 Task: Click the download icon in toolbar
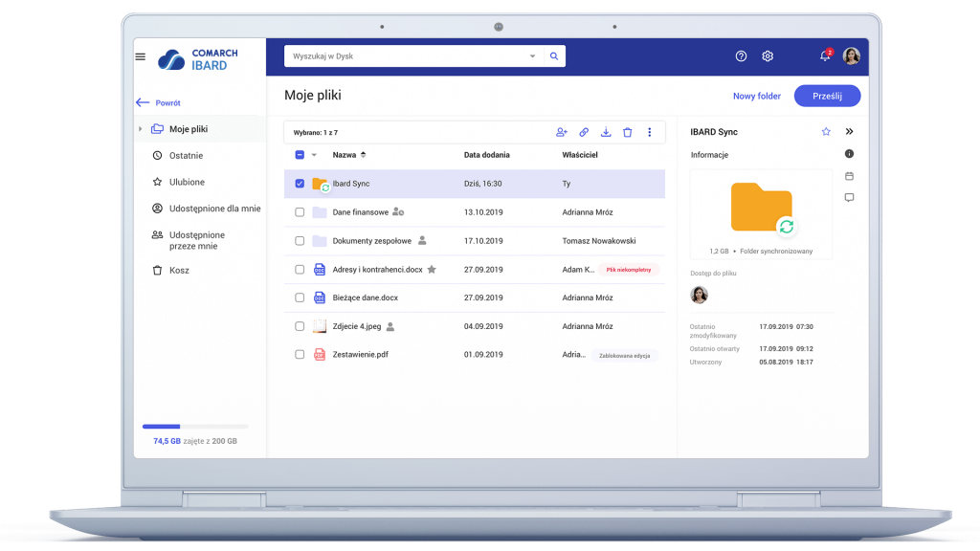click(x=606, y=132)
